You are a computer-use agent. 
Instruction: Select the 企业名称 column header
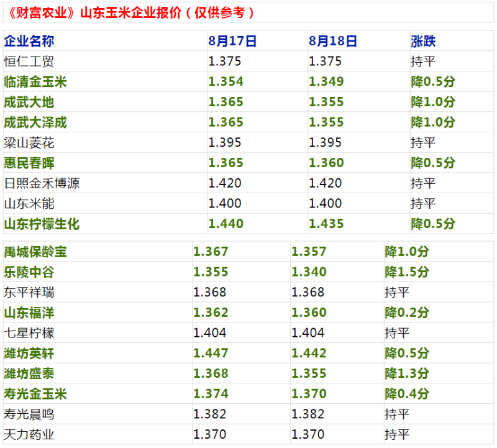click(29, 42)
